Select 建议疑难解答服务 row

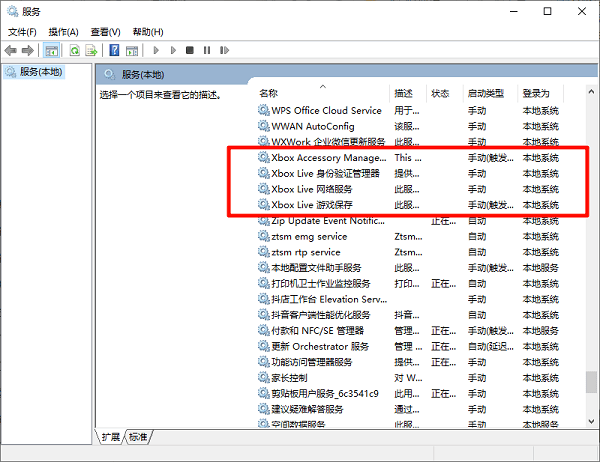[x=409, y=409]
